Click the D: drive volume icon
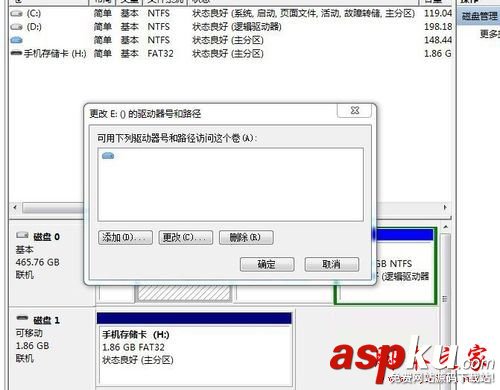Image resolution: width=500 pixels, height=390 pixels. click(16, 27)
